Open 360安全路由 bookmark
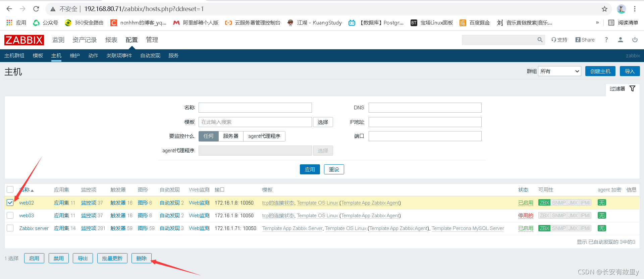Image resolution: width=644 pixels, height=279 pixels. pyautogui.click(x=84, y=22)
